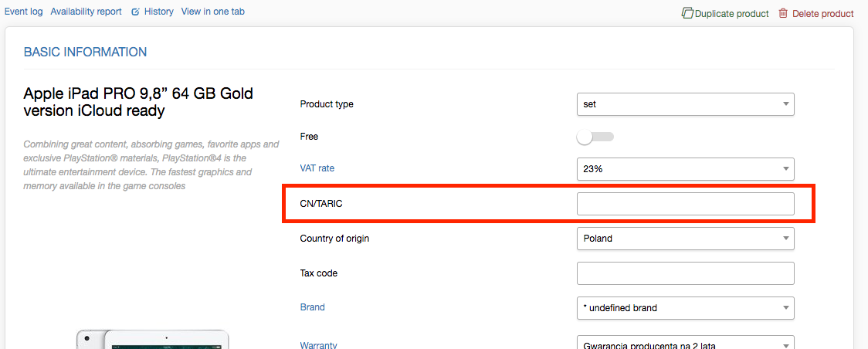This screenshot has height=349, width=868.
Task: Open the Country of origin dropdown
Action: [x=685, y=239]
